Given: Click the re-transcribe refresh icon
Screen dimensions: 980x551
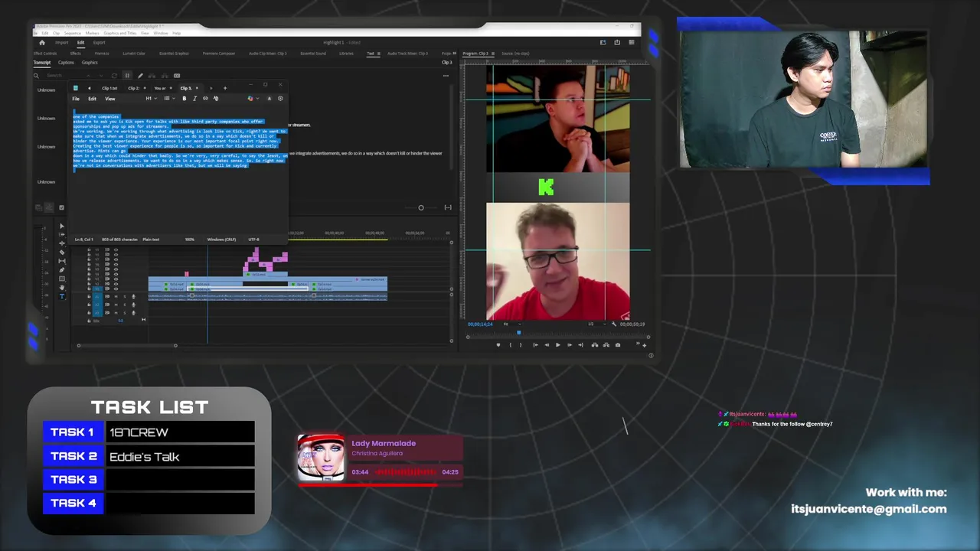Looking at the screenshot, I should click(x=114, y=76).
